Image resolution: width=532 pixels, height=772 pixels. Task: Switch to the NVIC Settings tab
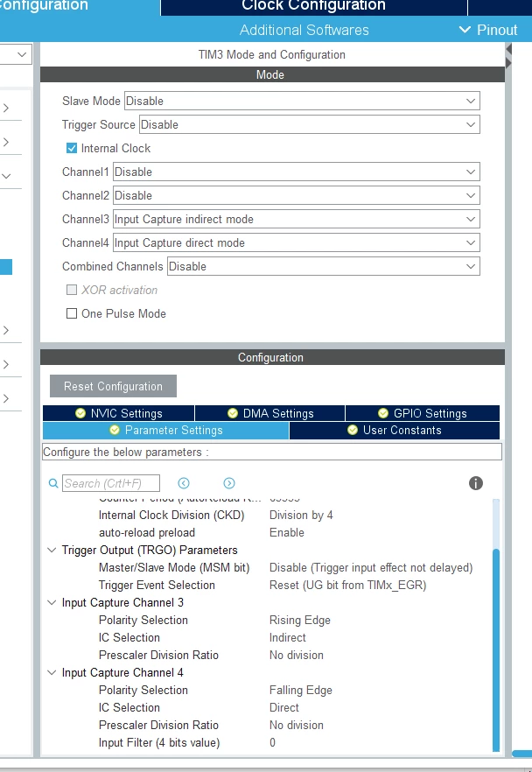pos(119,413)
